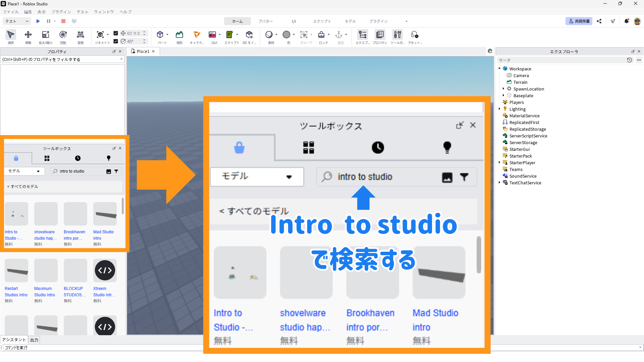Viewport: 644px width, 362px height.
Task: Collapse the Workspace tree node
Action: point(499,69)
